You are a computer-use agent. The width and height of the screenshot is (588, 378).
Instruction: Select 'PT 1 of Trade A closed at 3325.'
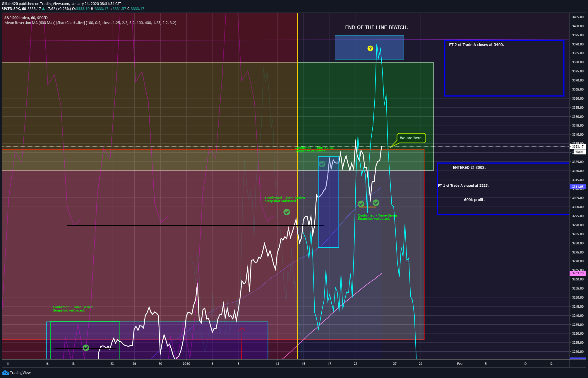pos(463,185)
